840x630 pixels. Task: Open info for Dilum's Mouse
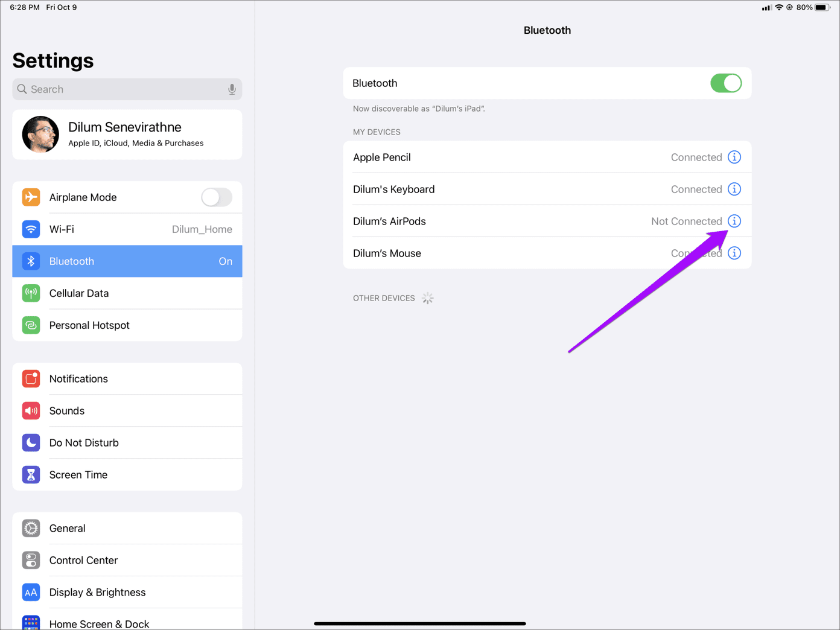(x=734, y=253)
